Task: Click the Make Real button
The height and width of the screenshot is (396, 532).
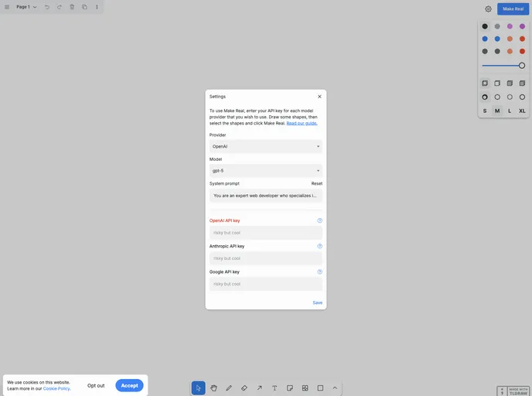Action: coord(513,9)
